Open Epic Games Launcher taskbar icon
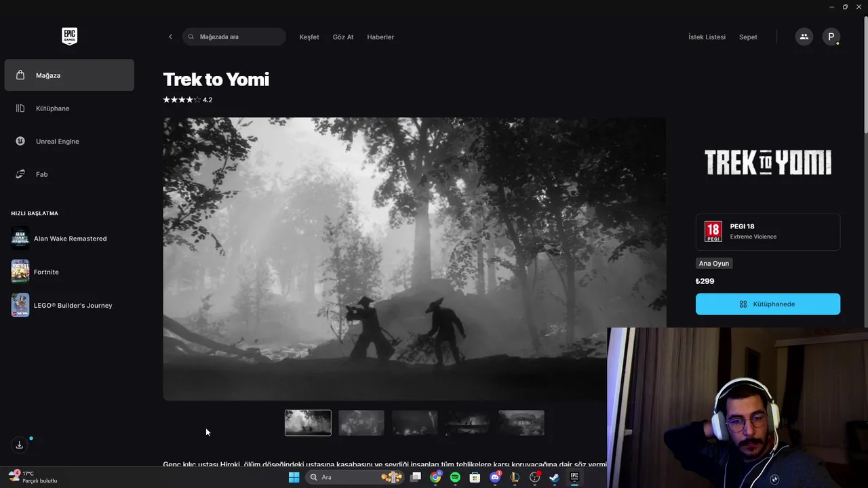The image size is (868, 488). (574, 477)
